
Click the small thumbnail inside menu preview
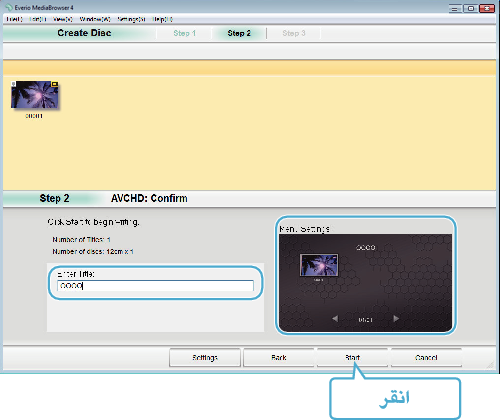click(x=319, y=265)
